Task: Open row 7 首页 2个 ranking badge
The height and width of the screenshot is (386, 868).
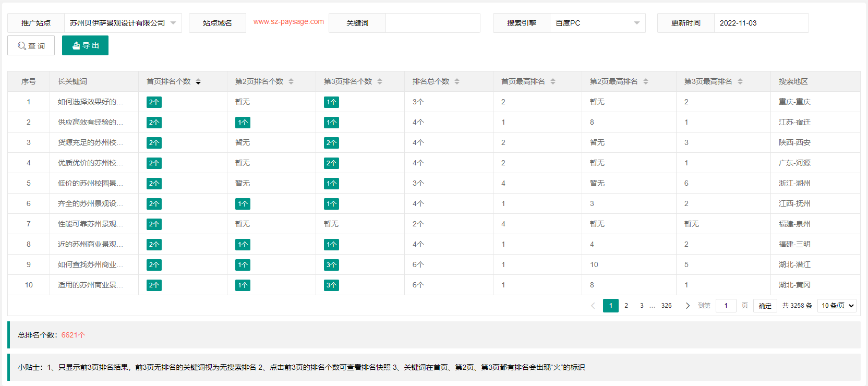Action: (x=154, y=224)
